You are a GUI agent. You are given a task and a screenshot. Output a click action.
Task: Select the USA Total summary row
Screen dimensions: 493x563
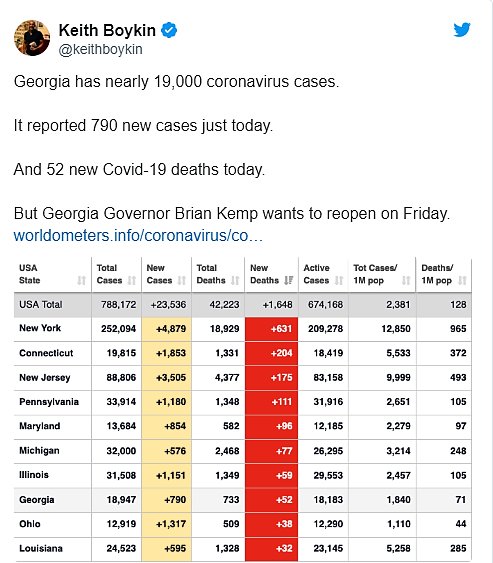243,305
